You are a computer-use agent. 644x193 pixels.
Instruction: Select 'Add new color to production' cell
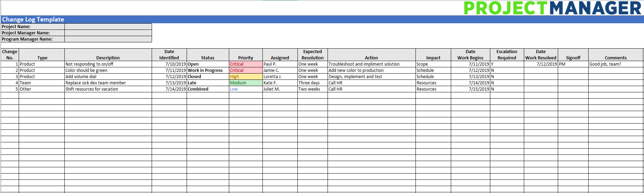pyautogui.click(x=372, y=70)
